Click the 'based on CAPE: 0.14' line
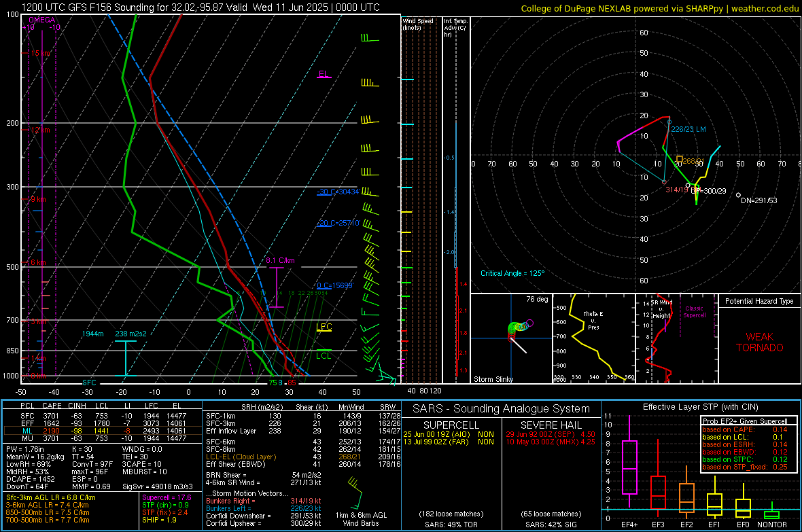Image resolution: width=802 pixels, height=532 pixels. (745, 429)
